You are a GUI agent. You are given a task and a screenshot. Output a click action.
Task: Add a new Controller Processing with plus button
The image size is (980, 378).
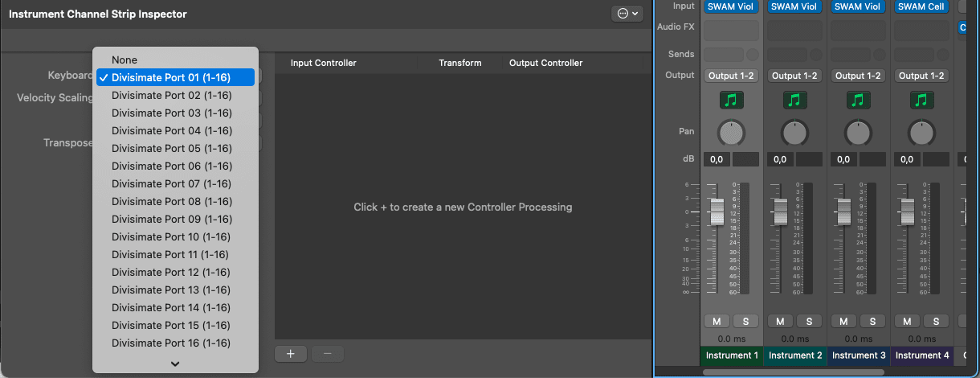click(291, 353)
